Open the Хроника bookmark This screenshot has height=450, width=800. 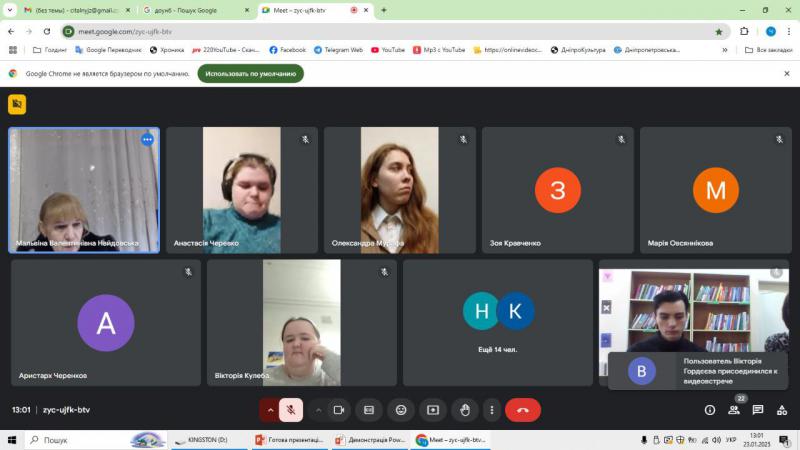pyautogui.click(x=167, y=50)
